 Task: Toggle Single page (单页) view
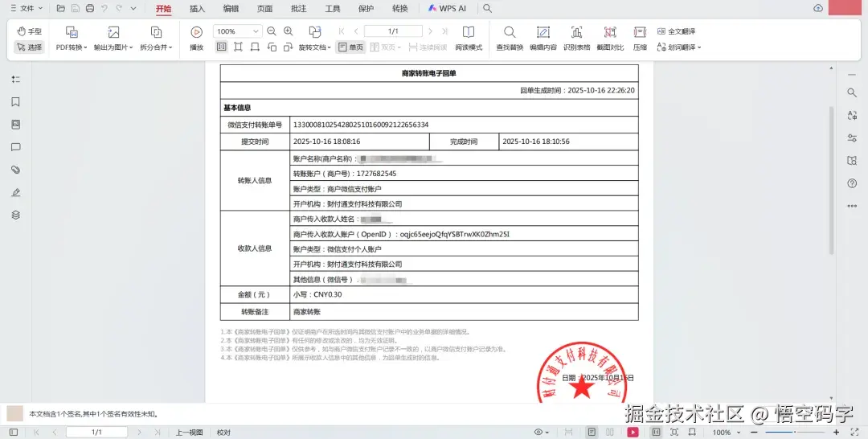(x=350, y=47)
